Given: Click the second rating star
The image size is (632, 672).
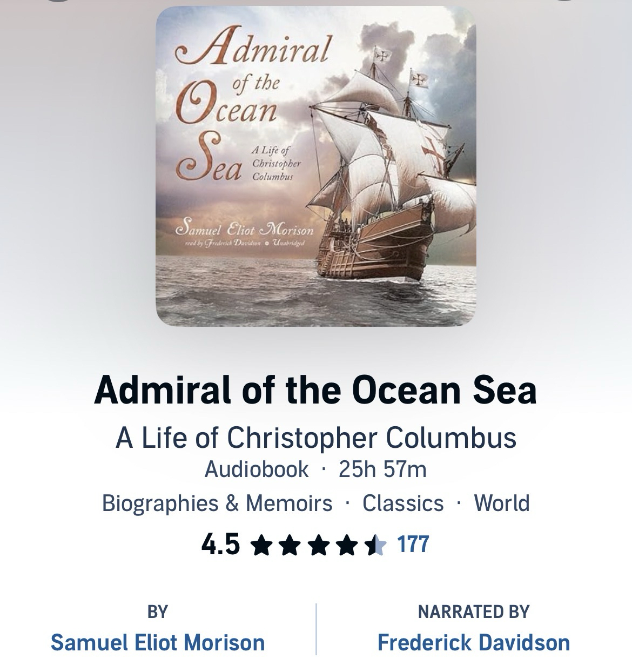Looking at the screenshot, I should tap(291, 545).
